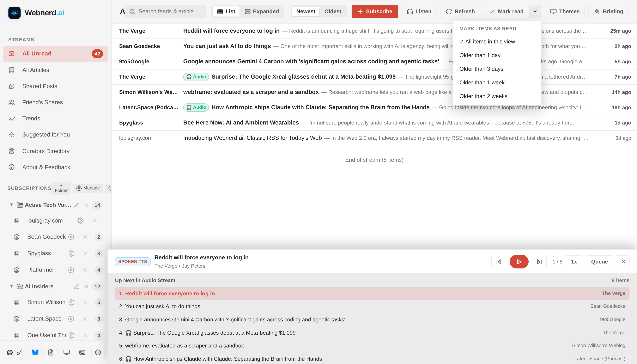Click the red Subscribe button
The image size is (637, 364).
coord(375,12)
